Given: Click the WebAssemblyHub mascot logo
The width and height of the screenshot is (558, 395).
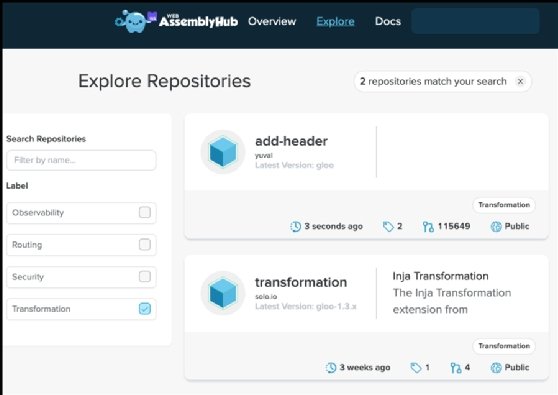Looking at the screenshot, I should [x=135, y=21].
